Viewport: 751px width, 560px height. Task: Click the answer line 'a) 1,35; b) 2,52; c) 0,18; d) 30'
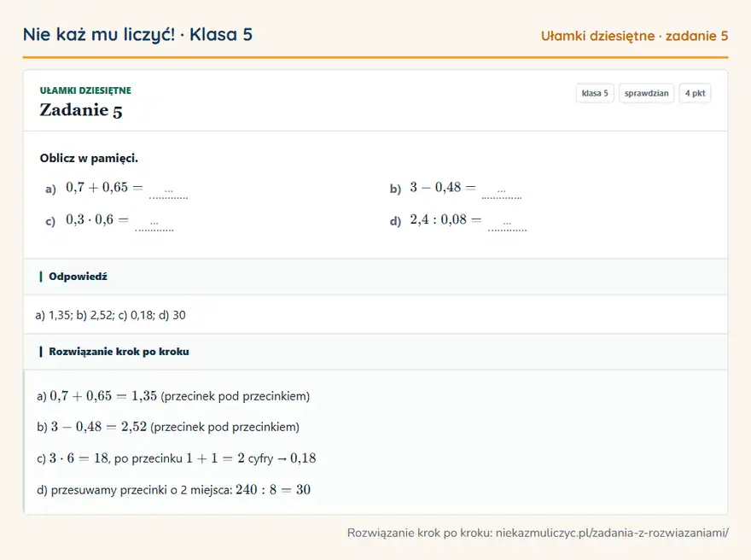coord(110,315)
